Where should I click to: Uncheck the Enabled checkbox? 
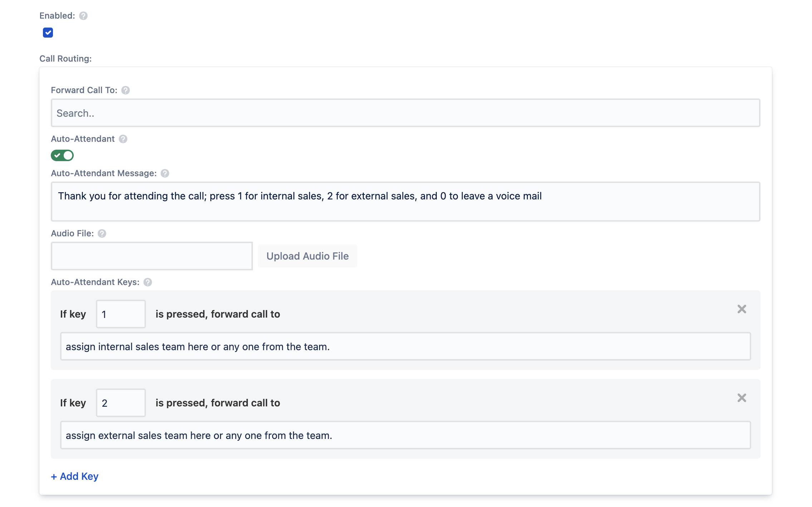(48, 33)
